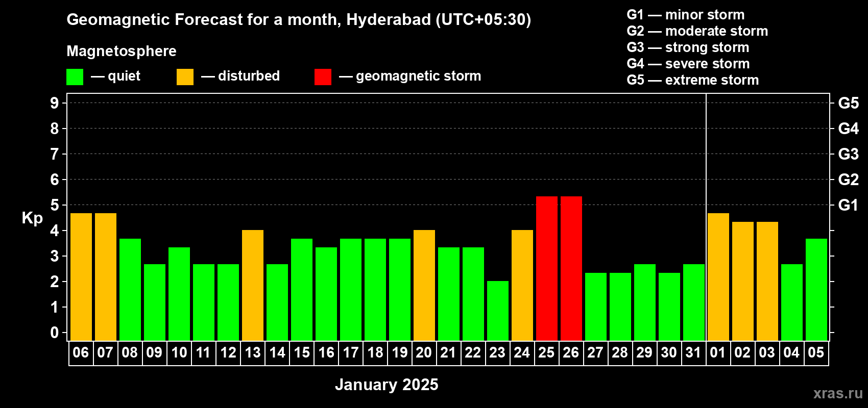
Task: Click the green quiet legend swatch
Action: (75, 77)
